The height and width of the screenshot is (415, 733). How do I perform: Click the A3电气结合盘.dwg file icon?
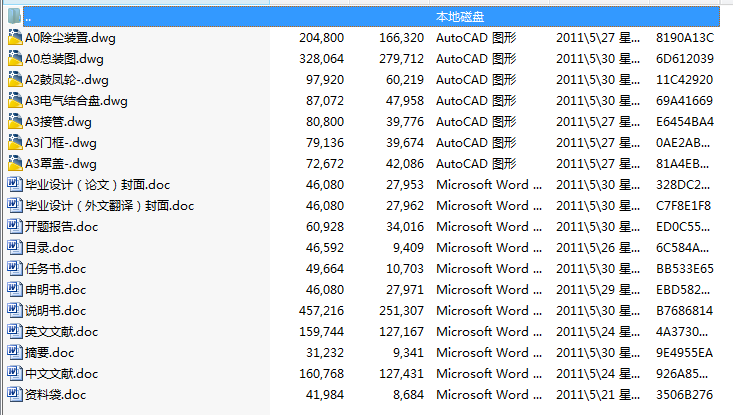(x=14, y=101)
